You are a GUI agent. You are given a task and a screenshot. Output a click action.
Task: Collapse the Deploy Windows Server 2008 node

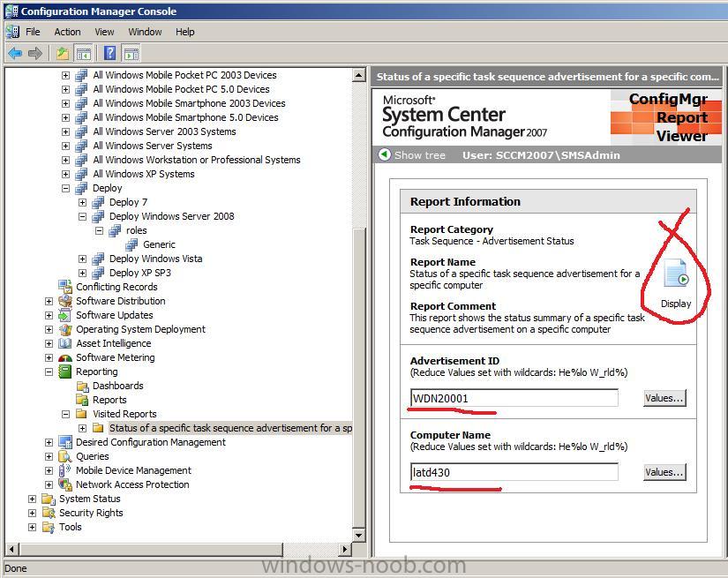(x=82, y=216)
